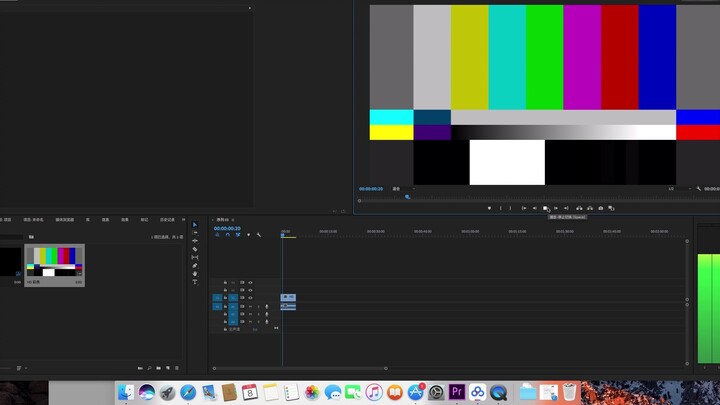The image size is (720, 405).
Task: Select the Pen tool
Action: [195, 265]
